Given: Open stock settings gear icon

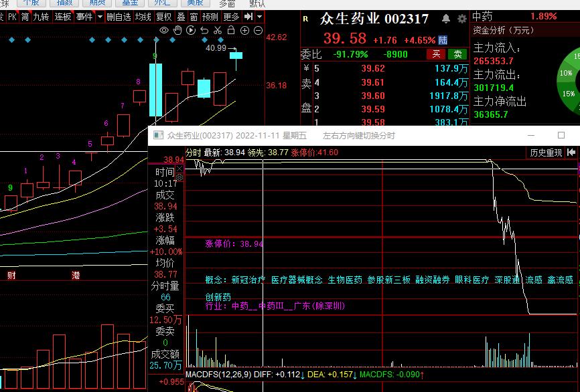Looking at the screenshot, I should tap(461, 19).
